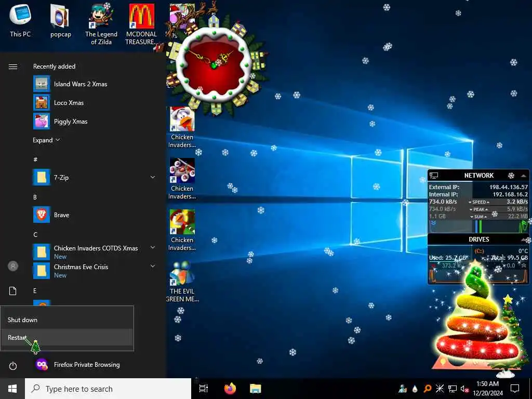
Task: Click the red Christmas clock widget
Action: 214,64
